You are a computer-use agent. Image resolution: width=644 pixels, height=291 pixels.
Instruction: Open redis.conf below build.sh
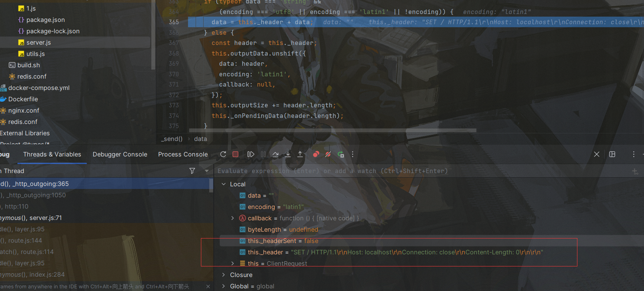click(x=32, y=76)
